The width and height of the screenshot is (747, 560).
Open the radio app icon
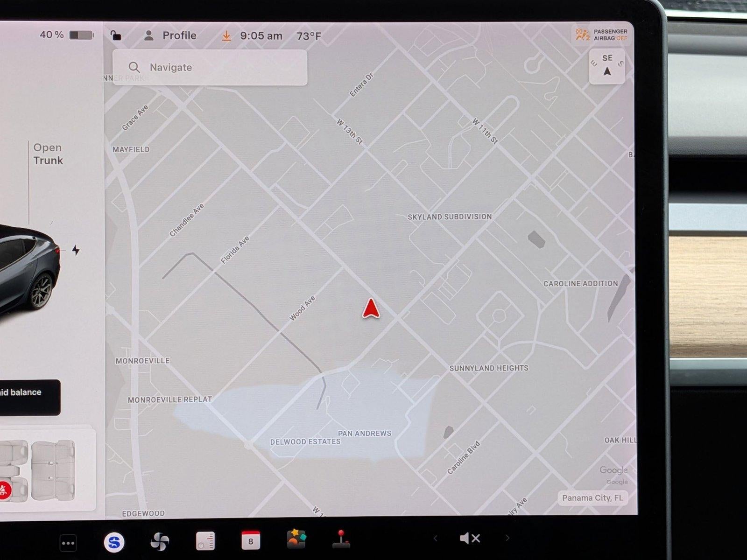[205, 541]
